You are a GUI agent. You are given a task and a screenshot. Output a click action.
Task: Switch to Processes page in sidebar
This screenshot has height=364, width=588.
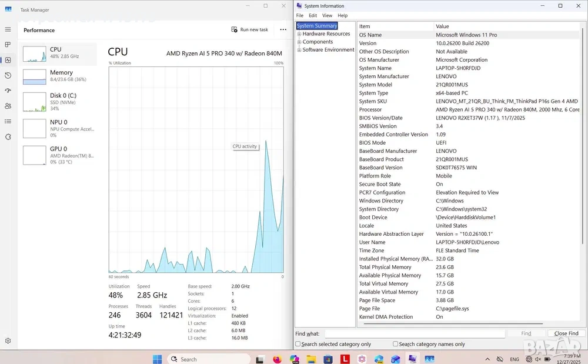8,45
